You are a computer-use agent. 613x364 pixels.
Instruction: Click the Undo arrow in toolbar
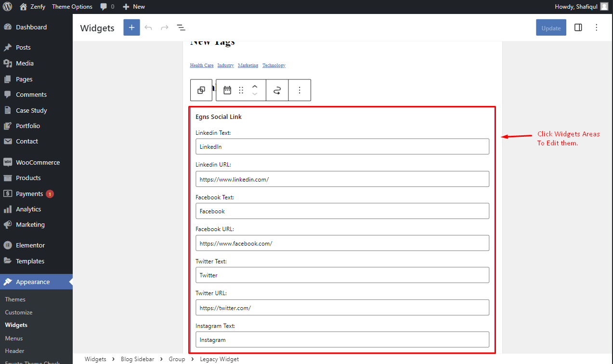point(148,27)
